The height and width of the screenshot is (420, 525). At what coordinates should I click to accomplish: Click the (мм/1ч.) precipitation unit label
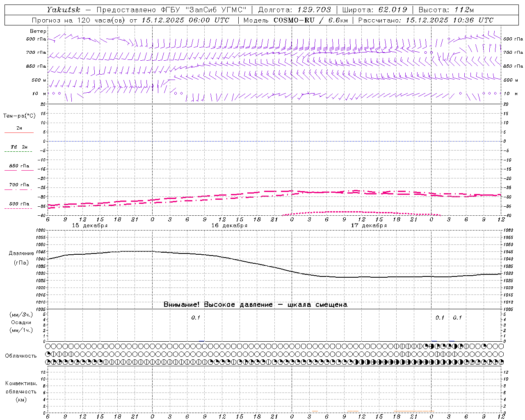21,330
